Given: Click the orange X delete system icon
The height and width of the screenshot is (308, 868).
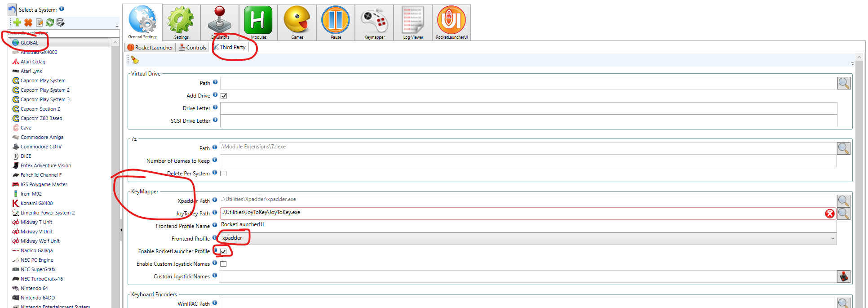Looking at the screenshot, I should 28,22.
